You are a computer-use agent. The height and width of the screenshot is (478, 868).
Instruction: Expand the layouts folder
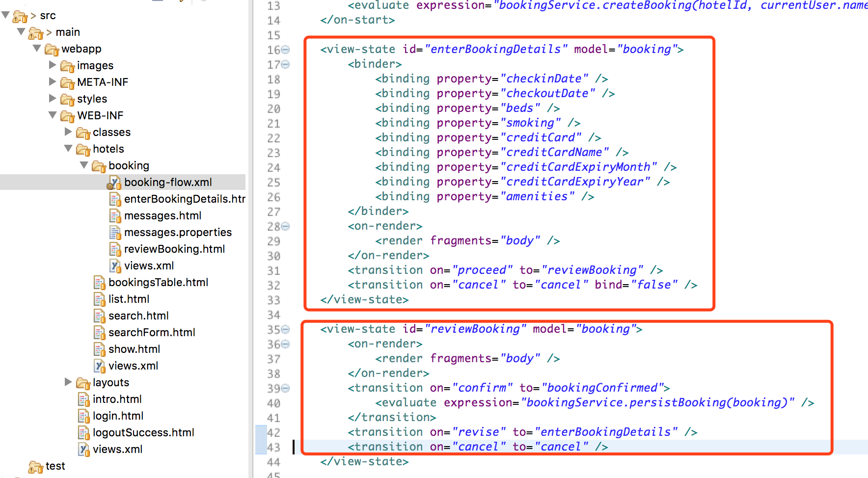click(x=67, y=382)
